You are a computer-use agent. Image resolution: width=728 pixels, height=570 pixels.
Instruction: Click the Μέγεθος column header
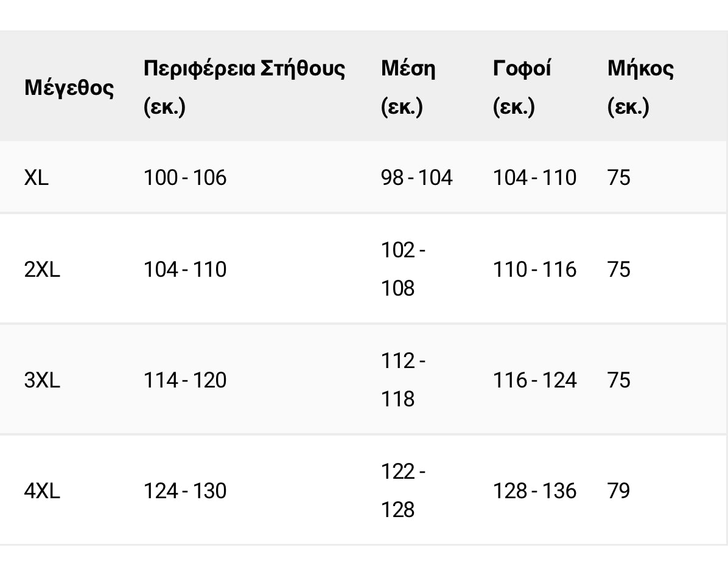tap(69, 88)
